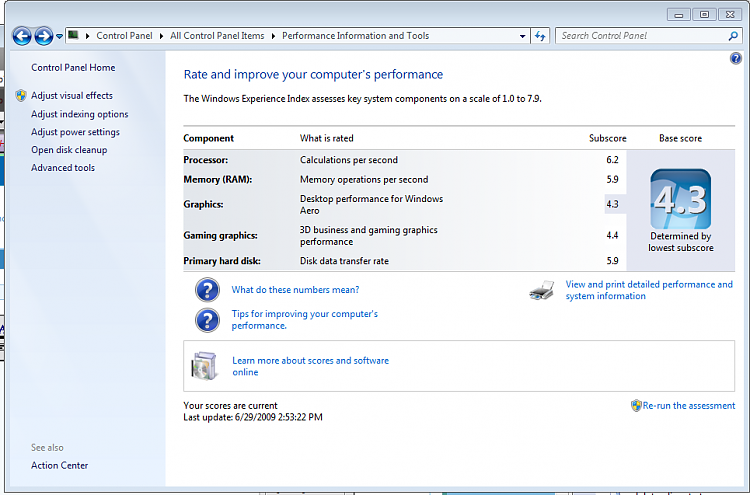
Task: Maximize the Control Panel window
Action: [x=704, y=15]
